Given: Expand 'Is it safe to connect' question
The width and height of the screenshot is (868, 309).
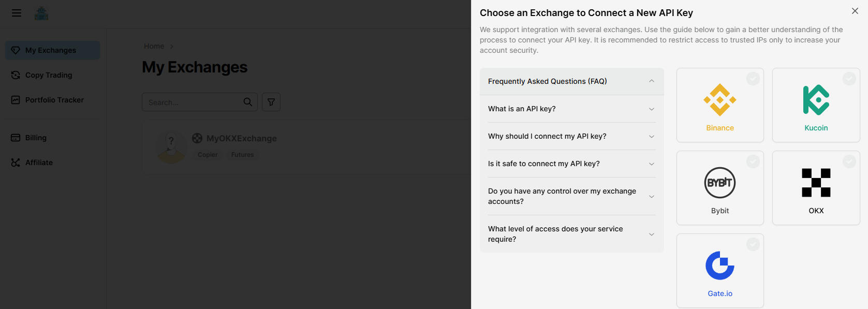Looking at the screenshot, I should coord(571,164).
